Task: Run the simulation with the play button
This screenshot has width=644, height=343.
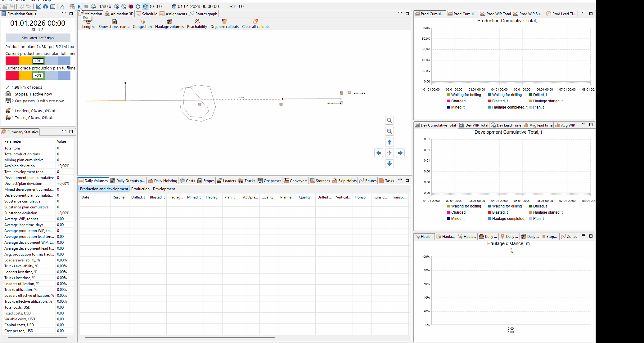Action: click(x=79, y=6)
